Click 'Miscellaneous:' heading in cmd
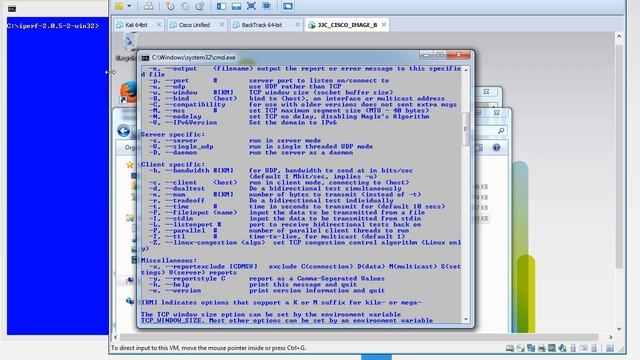The image size is (640, 360). coord(169,260)
